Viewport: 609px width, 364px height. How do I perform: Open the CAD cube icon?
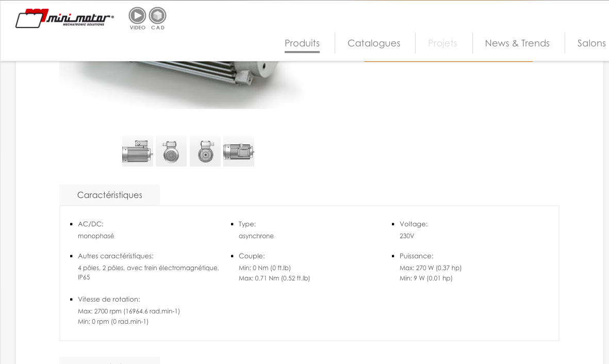point(158,15)
